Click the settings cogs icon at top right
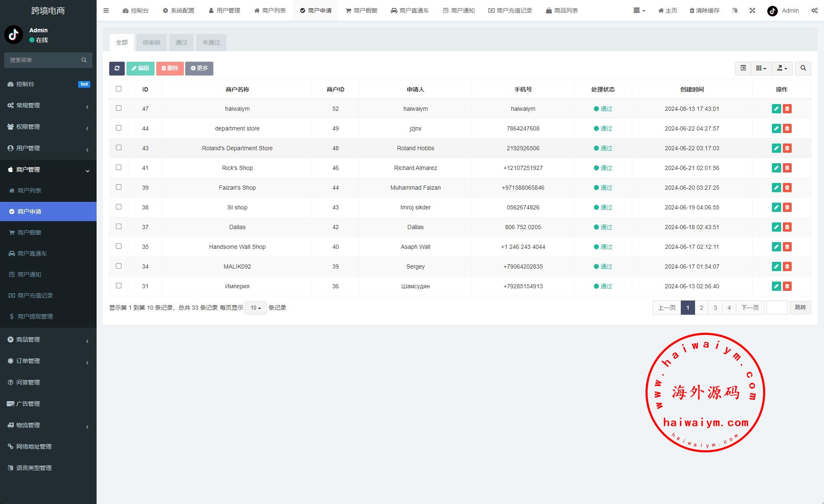824x504 pixels. 814,10
